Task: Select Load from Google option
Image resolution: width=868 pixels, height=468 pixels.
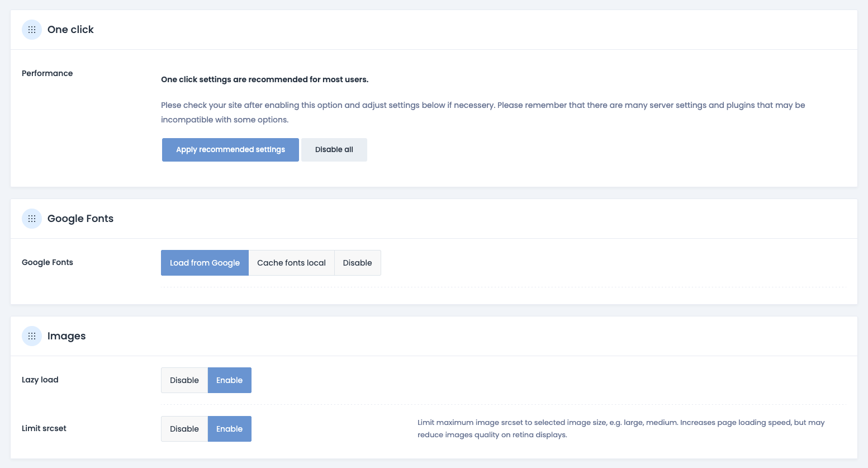Action: pyautogui.click(x=205, y=263)
